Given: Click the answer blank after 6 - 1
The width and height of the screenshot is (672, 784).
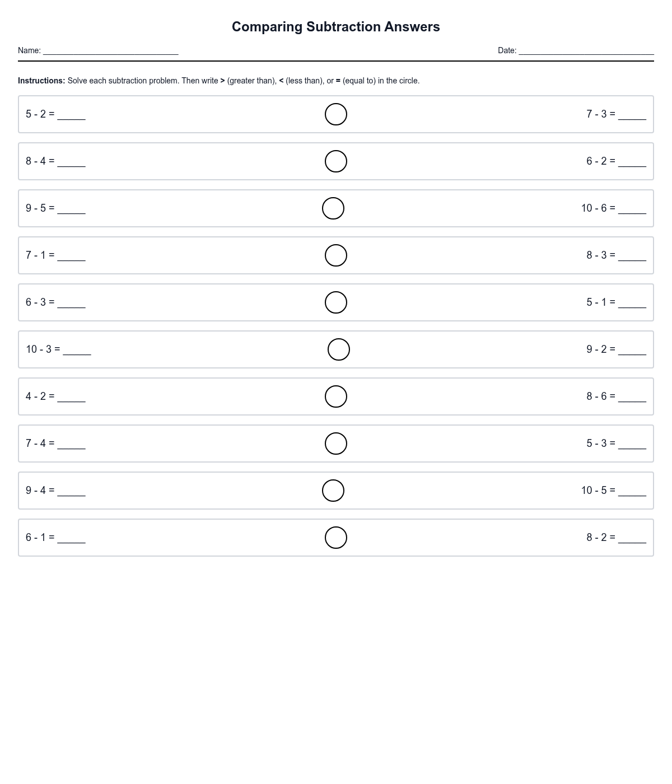Looking at the screenshot, I should (x=72, y=539).
